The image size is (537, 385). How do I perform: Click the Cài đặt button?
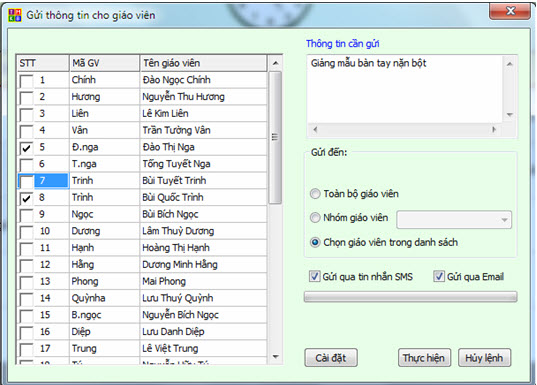[331, 358]
